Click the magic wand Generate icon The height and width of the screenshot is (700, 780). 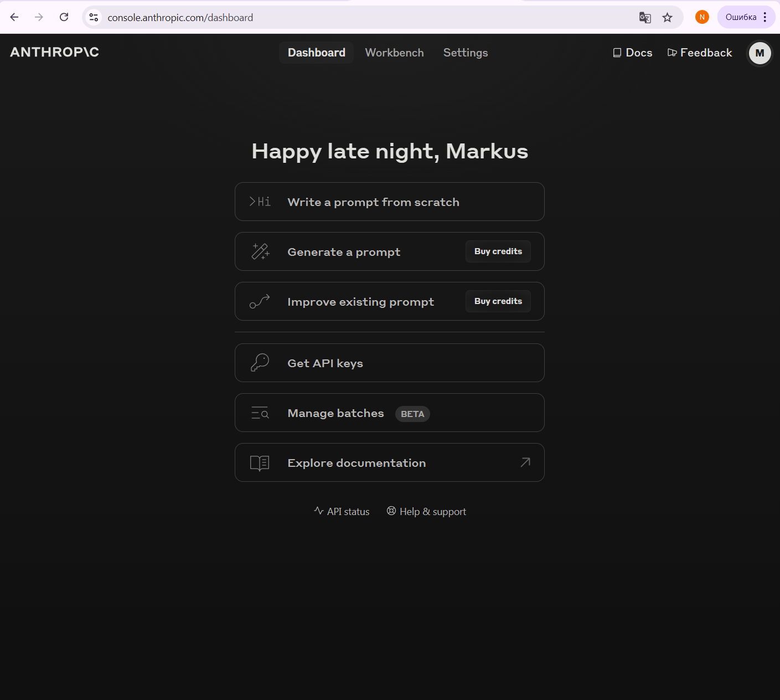click(x=260, y=251)
